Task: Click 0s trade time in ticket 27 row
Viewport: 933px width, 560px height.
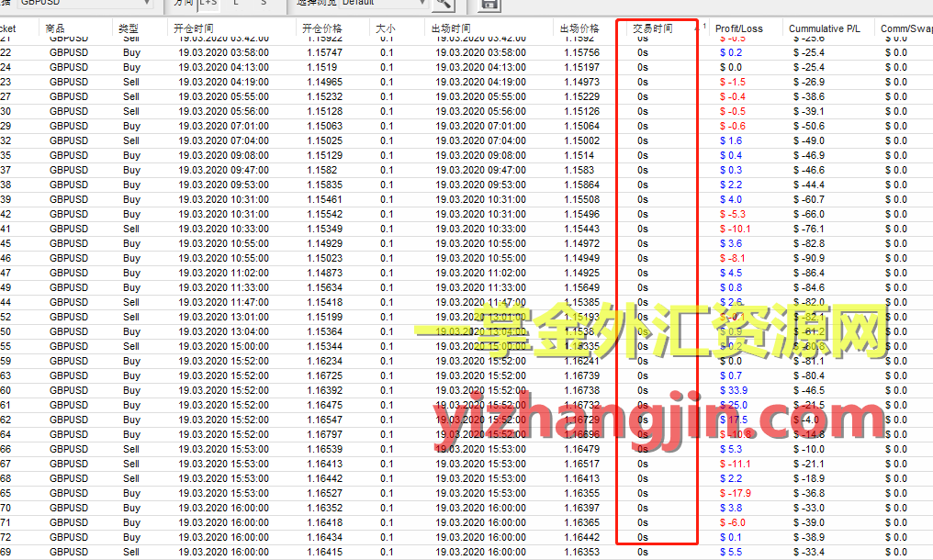Action: click(x=643, y=96)
